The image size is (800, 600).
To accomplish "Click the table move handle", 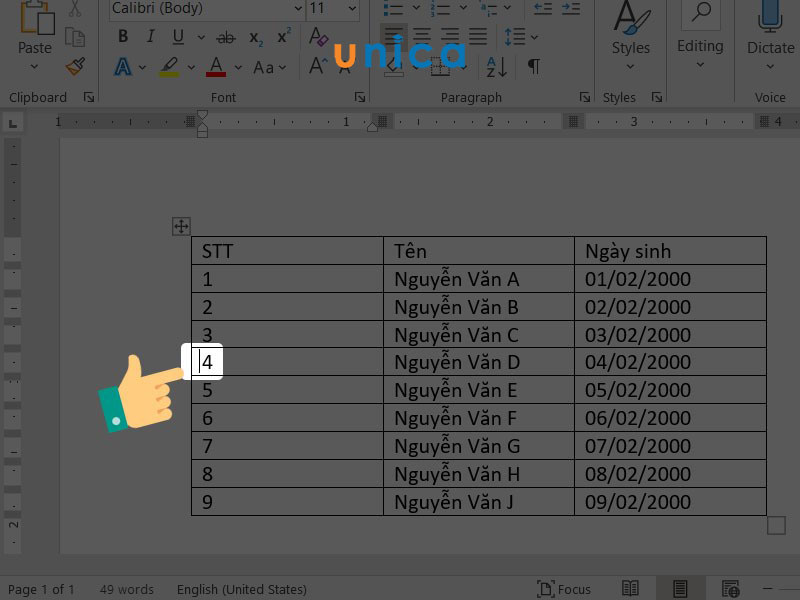I will pos(181,226).
